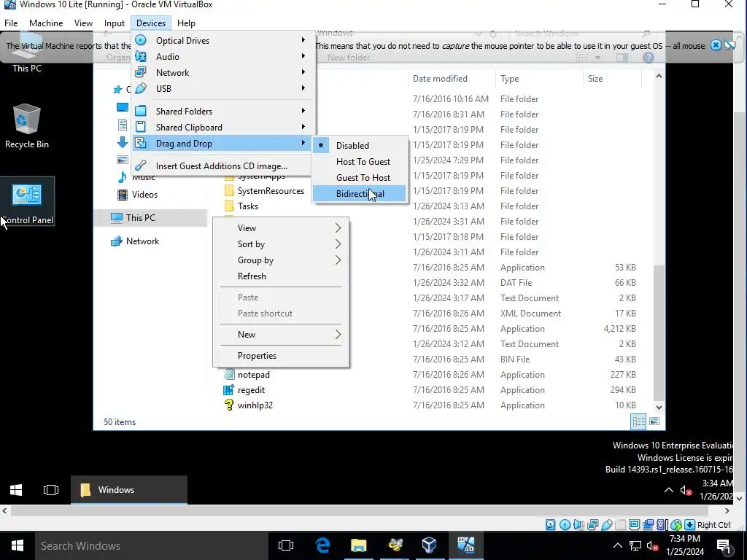747x560 pixels.
Task: Expand Audio submenu
Action: tap(223, 57)
